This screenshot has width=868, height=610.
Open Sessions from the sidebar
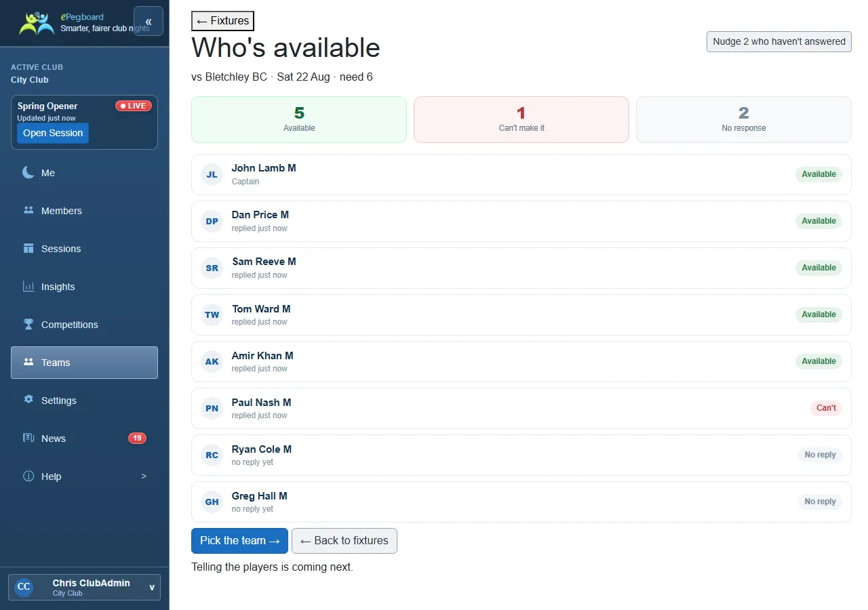(x=84, y=249)
